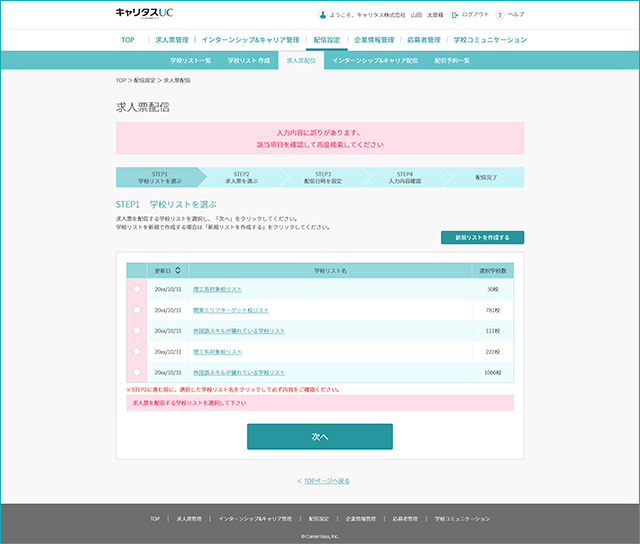Switch to インターンシップ&キャリア配信 sub tab

click(x=375, y=61)
